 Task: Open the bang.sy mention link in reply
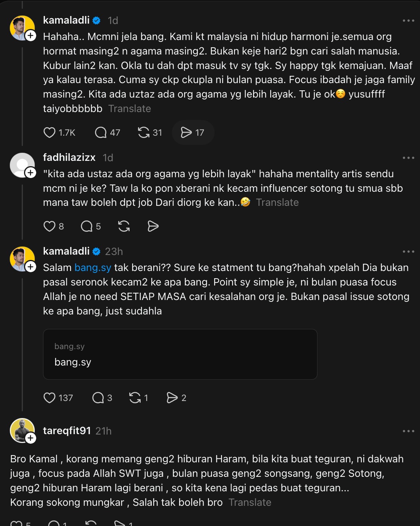(93, 268)
